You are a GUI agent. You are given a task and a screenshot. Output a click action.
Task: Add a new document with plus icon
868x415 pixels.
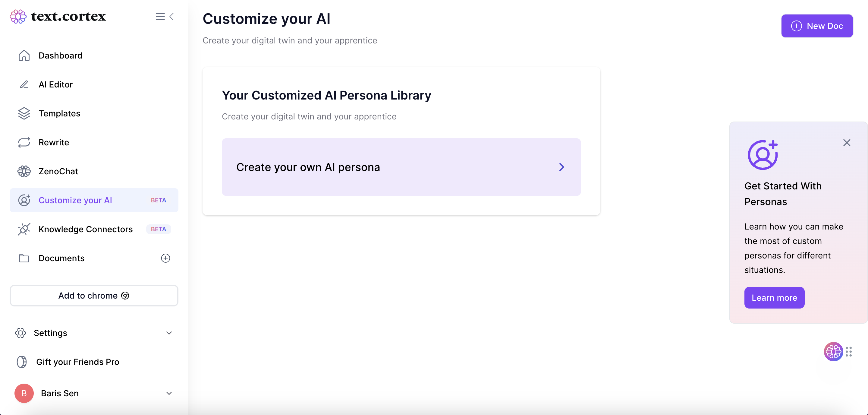(165, 258)
